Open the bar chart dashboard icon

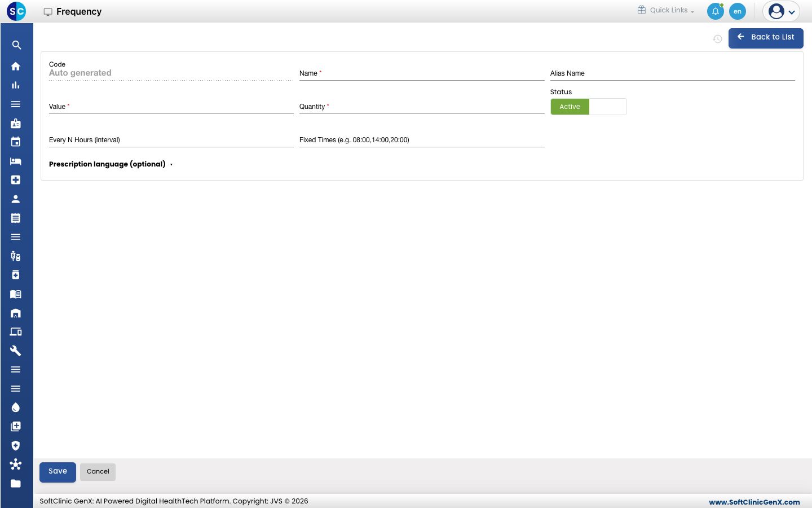16,85
